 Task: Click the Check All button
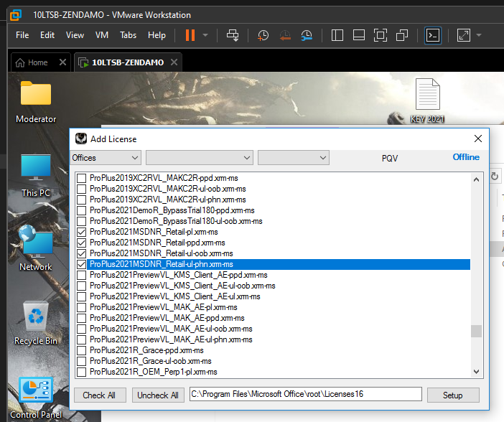[x=99, y=395]
